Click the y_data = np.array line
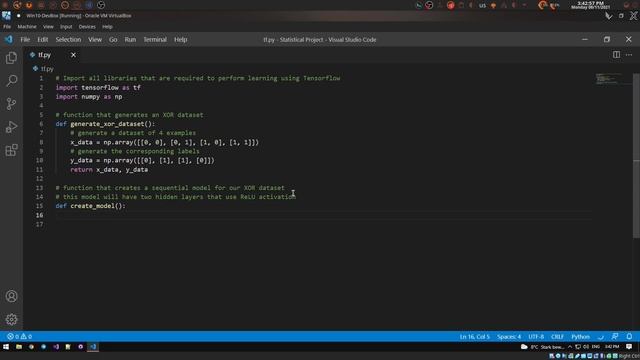 (142, 160)
